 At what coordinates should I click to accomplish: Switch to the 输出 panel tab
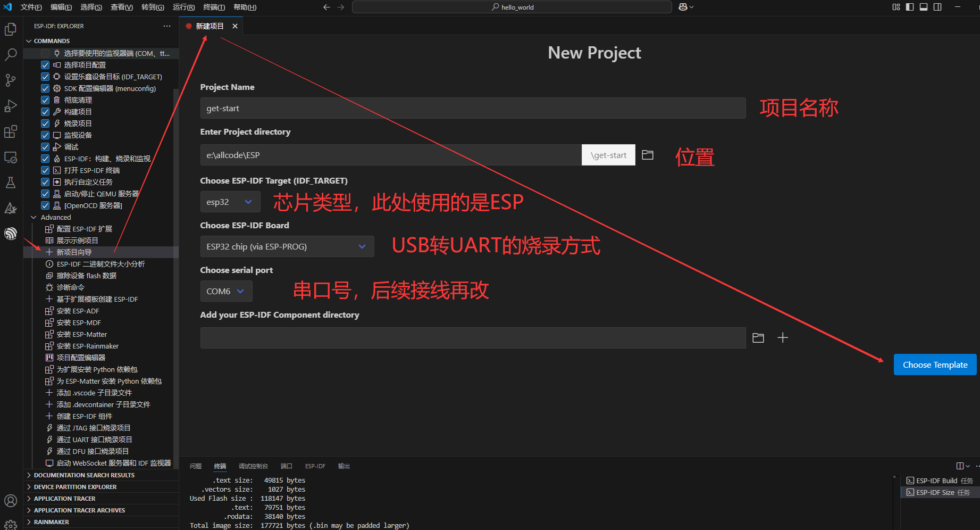pos(344,466)
